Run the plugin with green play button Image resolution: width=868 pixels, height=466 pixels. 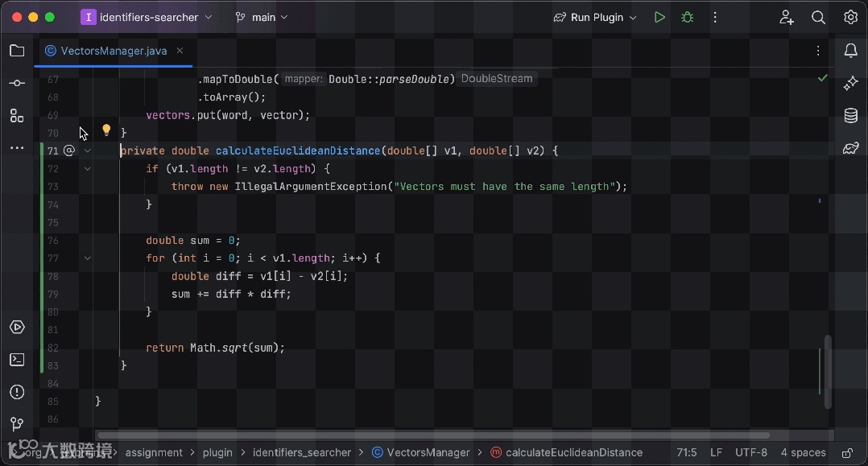(659, 17)
